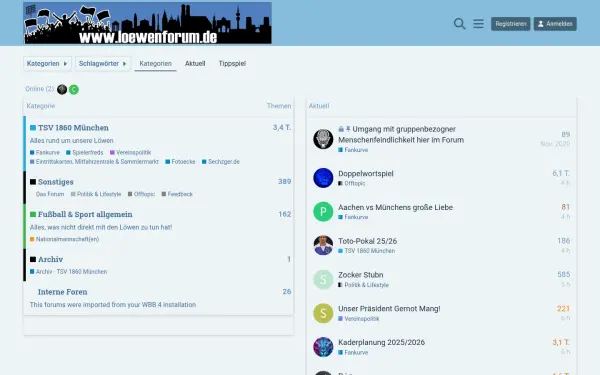
Task: Open the pale S avatar beside Zocker Stubn
Action: click(323, 279)
